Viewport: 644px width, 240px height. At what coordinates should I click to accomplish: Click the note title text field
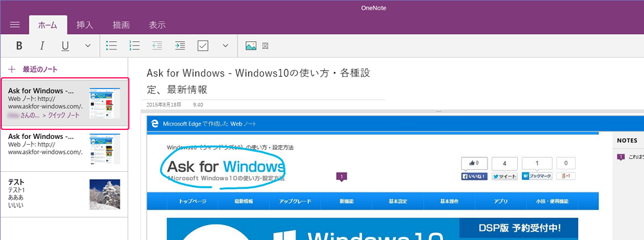click(260, 81)
